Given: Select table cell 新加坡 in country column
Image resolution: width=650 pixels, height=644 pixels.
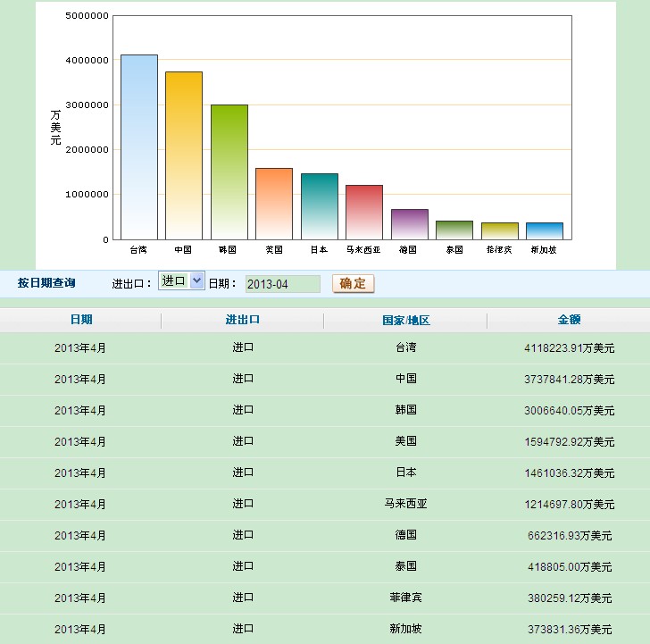Looking at the screenshot, I should click(406, 629).
